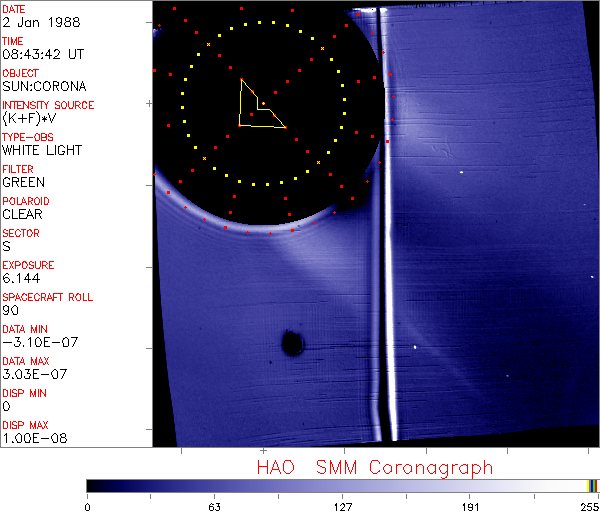The width and height of the screenshot is (600, 512).
Task: Select the WHITE LIGHT observation type
Action: click(41, 151)
